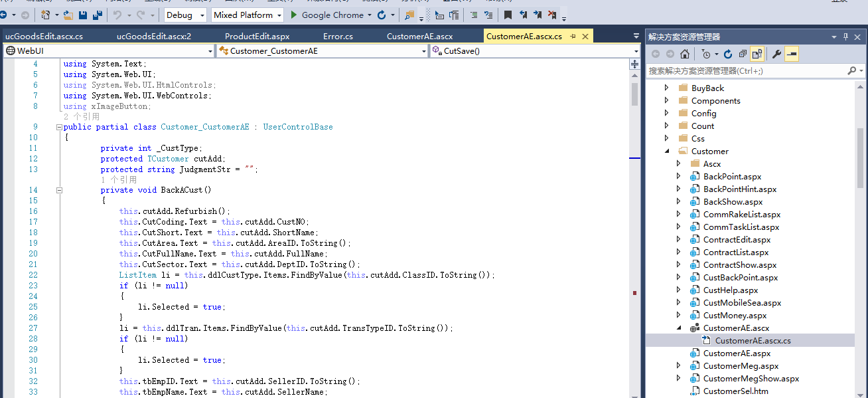Start debugging with the green play icon
The height and width of the screenshot is (398, 868).
click(x=294, y=15)
